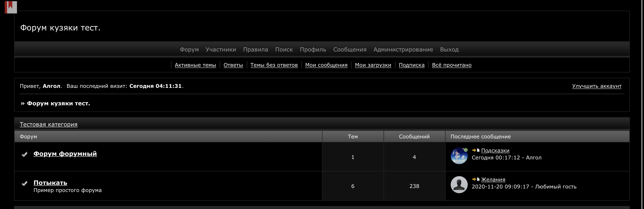
Task: Open the Сообщения menu item
Action: (x=350, y=50)
